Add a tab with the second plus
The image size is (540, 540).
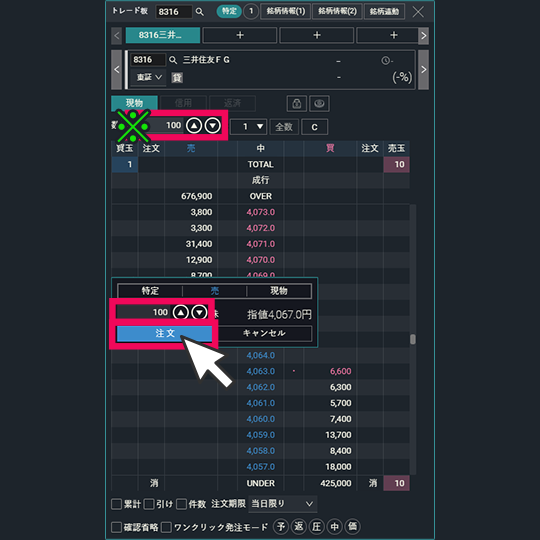[x=317, y=35]
